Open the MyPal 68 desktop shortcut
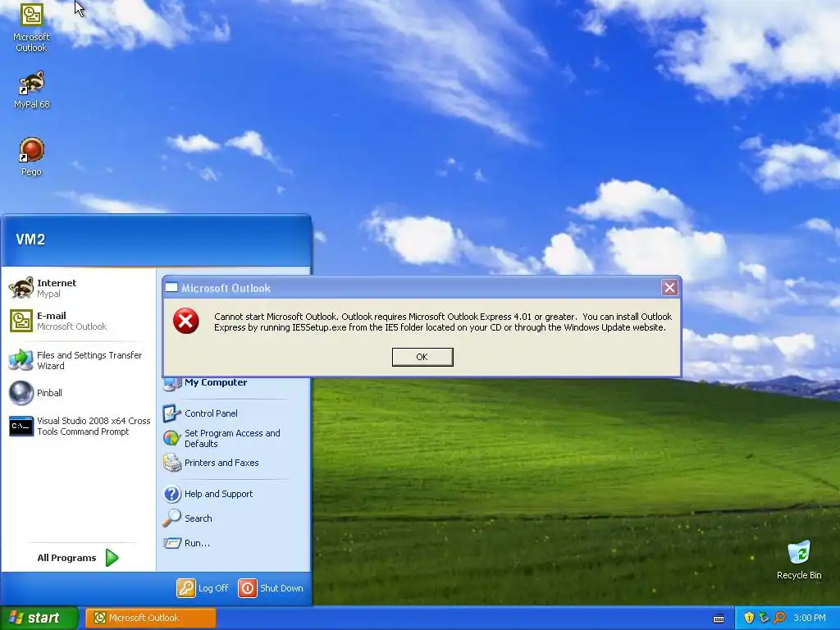The height and width of the screenshot is (630, 840). coord(31,89)
